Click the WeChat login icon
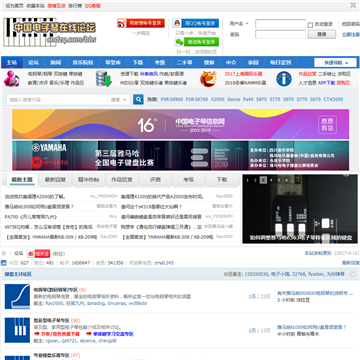This screenshot has width=360, height=360. pos(179,42)
